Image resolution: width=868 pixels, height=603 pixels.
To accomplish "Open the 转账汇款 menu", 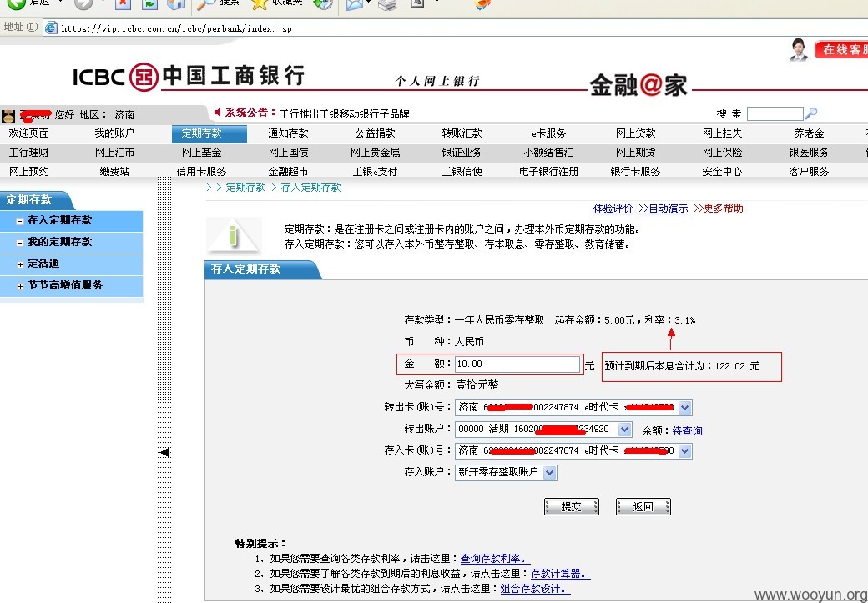I will pyautogui.click(x=462, y=133).
